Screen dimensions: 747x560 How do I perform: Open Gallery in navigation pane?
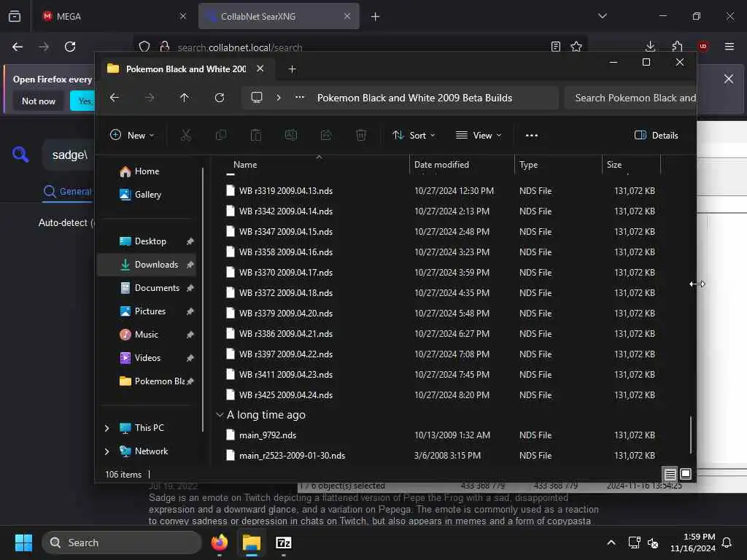click(146, 194)
